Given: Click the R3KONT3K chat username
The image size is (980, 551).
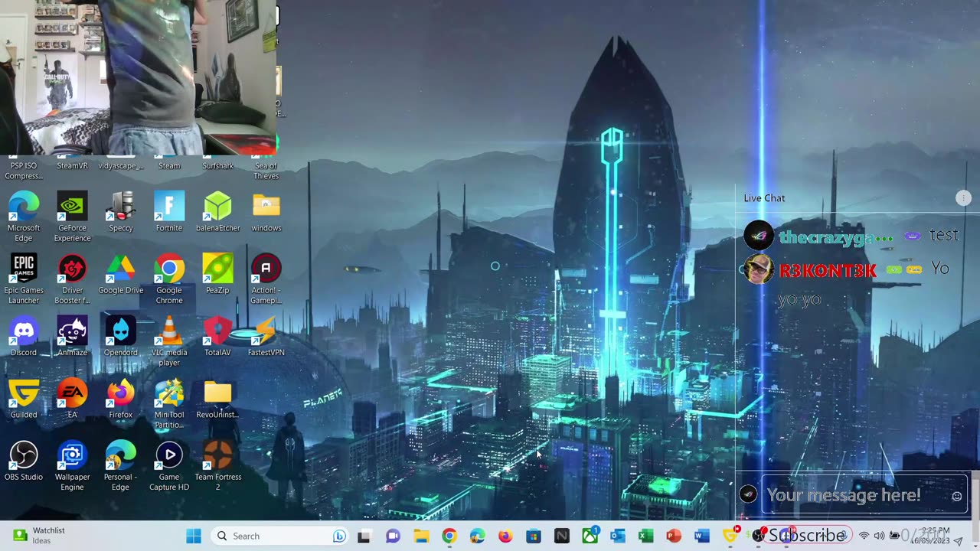Looking at the screenshot, I should 828,270.
